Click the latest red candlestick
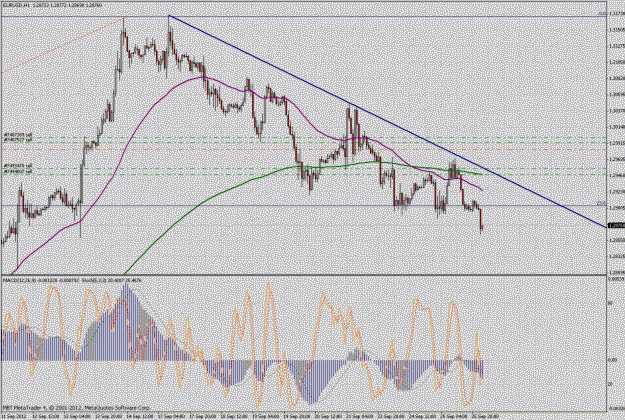 [x=481, y=219]
